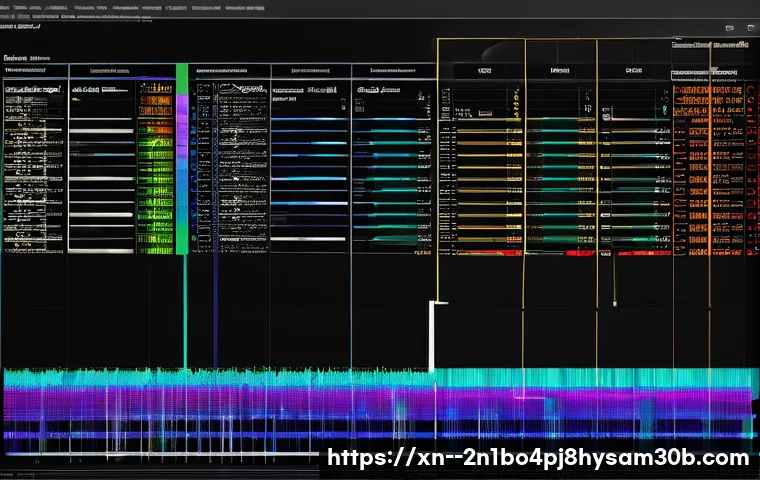
Task: Click the third header in the yellow-outlined panel
Action: click(632, 72)
